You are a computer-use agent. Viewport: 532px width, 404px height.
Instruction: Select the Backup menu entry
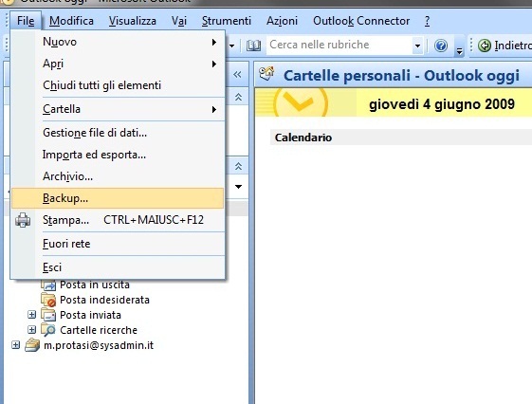point(118,198)
